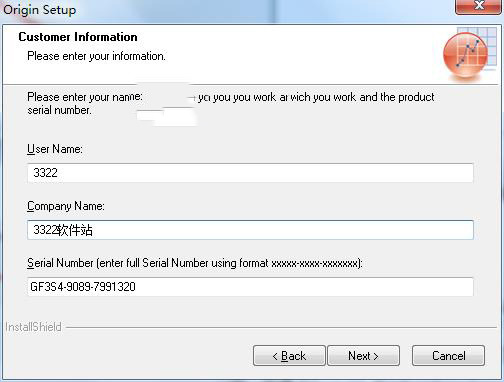This screenshot has height=382, width=504.
Task: Click 'Please enter your information.' text
Action: point(96,56)
